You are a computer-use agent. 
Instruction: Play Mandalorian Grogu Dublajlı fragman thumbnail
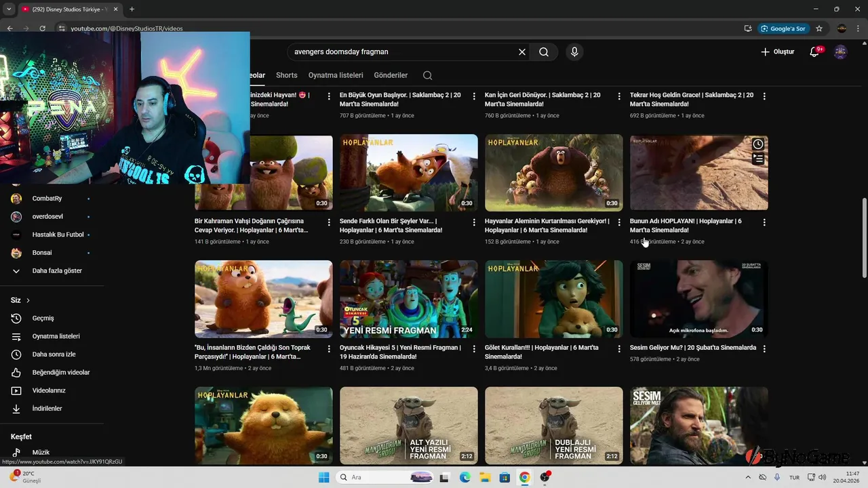click(x=554, y=425)
